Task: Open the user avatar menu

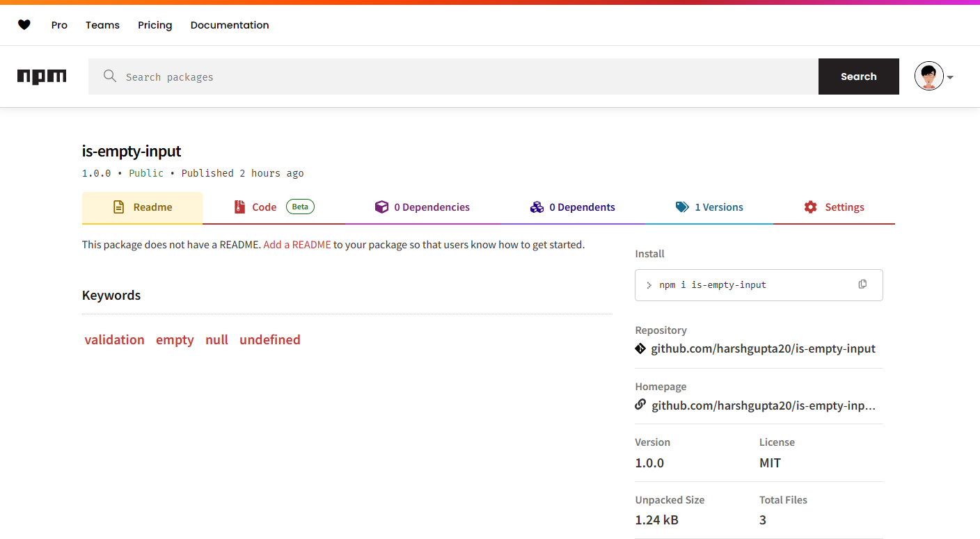Action: click(929, 77)
